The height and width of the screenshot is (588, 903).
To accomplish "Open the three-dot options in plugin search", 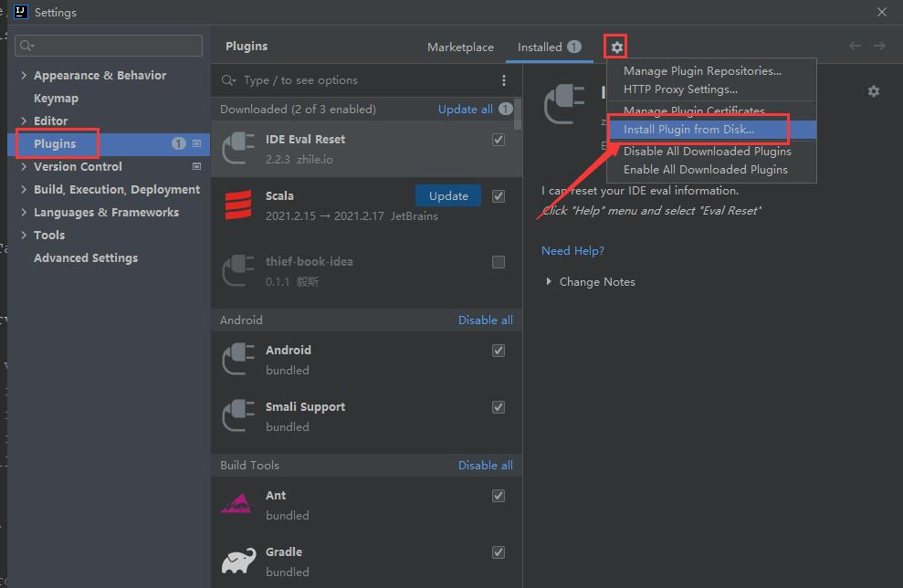I will 503,80.
